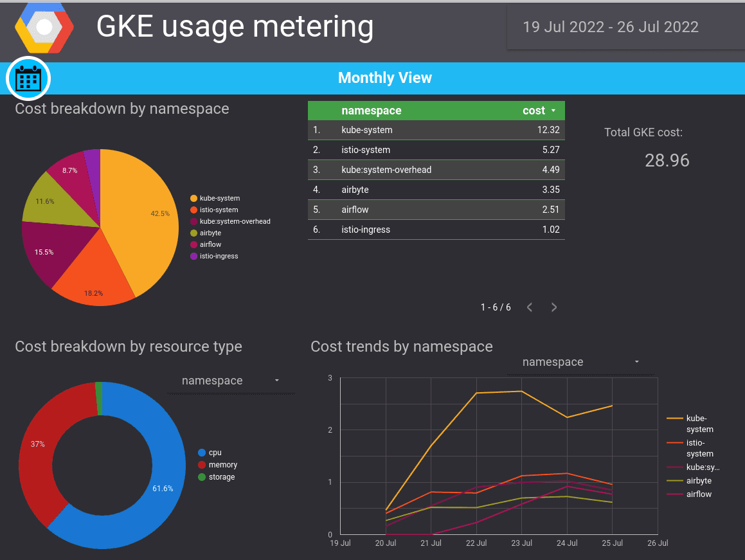Open the cost column sort dropdown
This screenshot has width=745, height=560.
(552, 110)
